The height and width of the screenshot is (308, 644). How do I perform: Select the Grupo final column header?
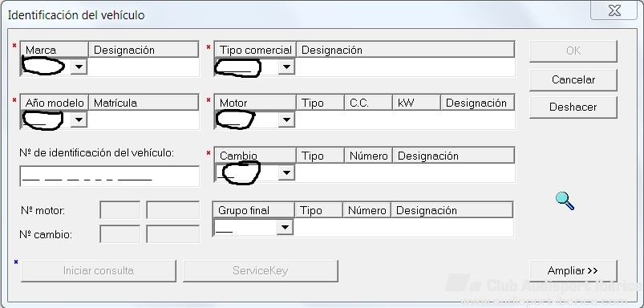253,210
